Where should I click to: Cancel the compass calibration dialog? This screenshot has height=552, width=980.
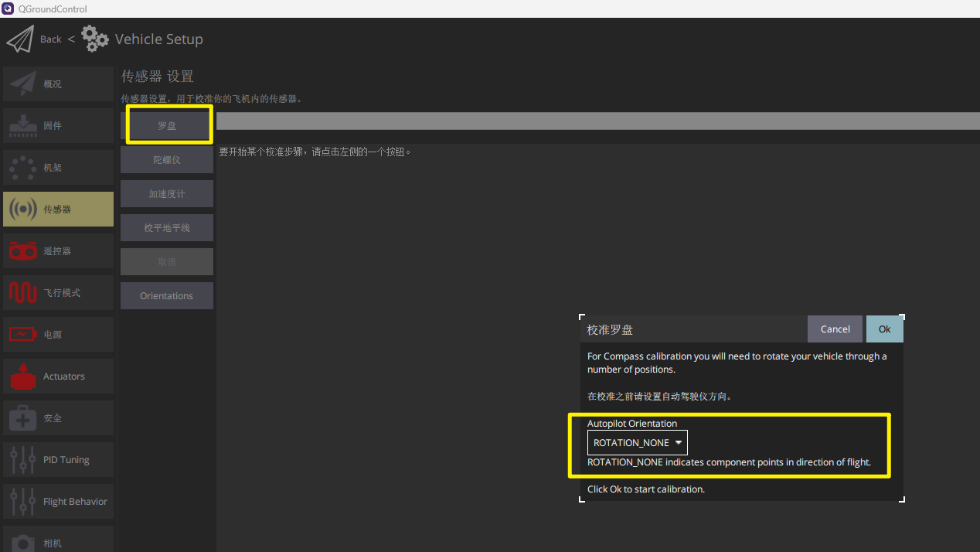click(x=835, y=329)
